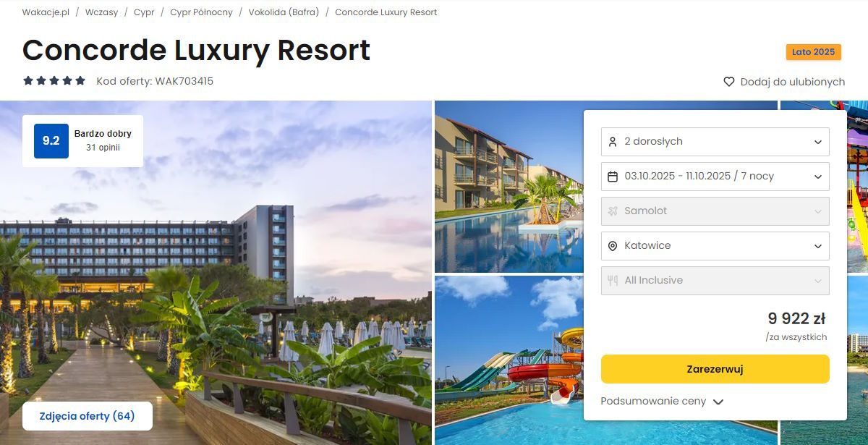Image resolution: width=868 pixels, height=445 pixels.
Task: Open the water slides pool photo
Action: point(509,360)
